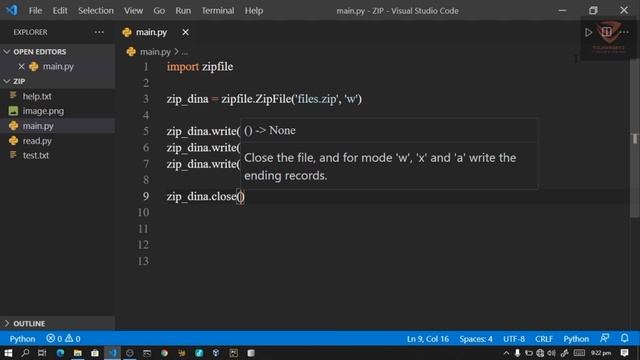Click the VS Code logo in title bar
The image size is (640, 360).
pos(12,10)
